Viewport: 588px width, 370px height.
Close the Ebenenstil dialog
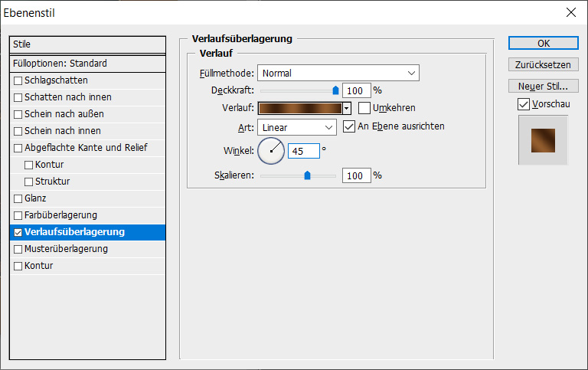coord(570,12)
